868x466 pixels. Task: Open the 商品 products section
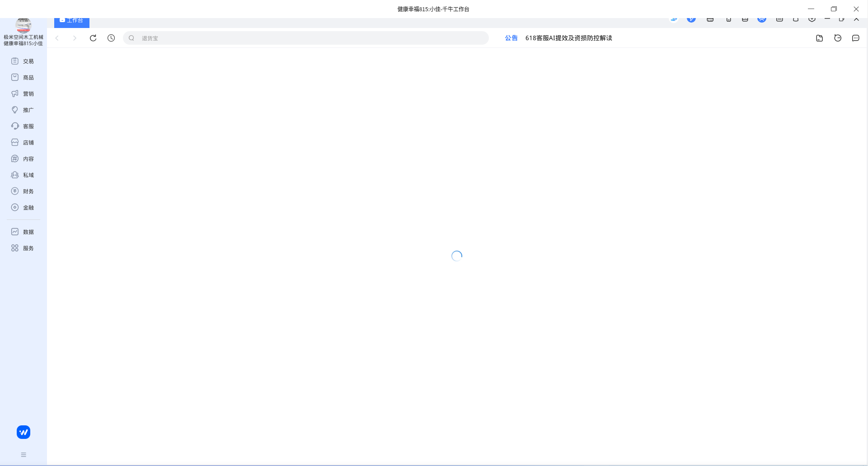pyautogui.click(x=23, y=77)
